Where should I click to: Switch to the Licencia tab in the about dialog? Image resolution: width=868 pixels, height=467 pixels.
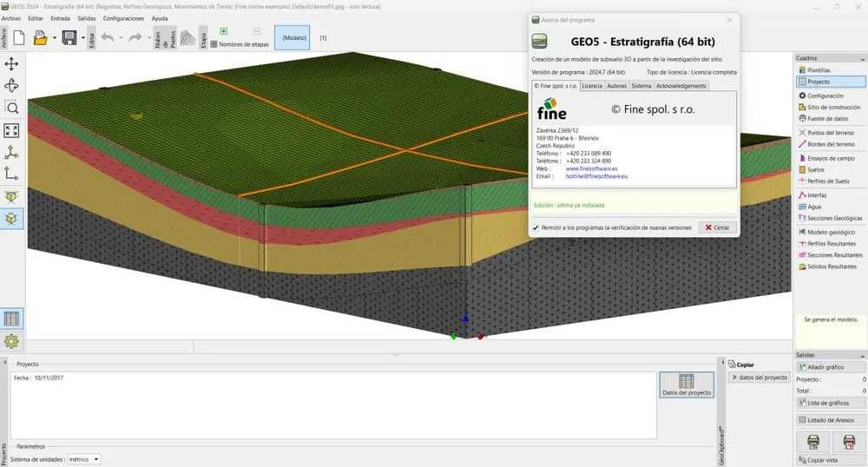point(592,86)
